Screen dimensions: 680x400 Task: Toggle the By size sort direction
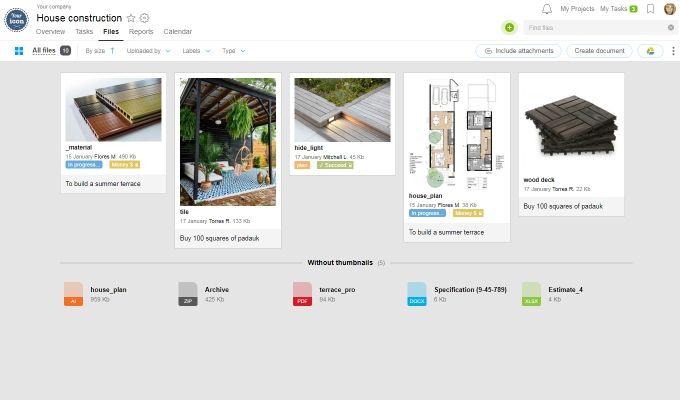point(112,50)
